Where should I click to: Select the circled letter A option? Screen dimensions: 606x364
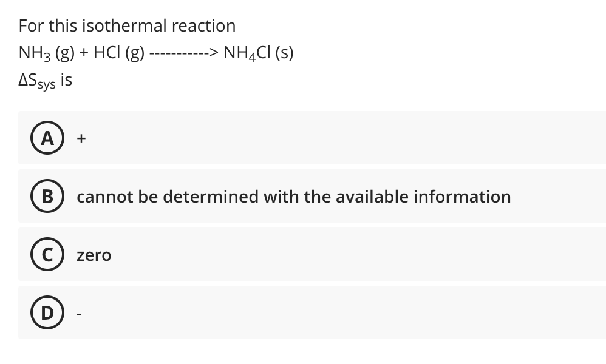(47, 138)
